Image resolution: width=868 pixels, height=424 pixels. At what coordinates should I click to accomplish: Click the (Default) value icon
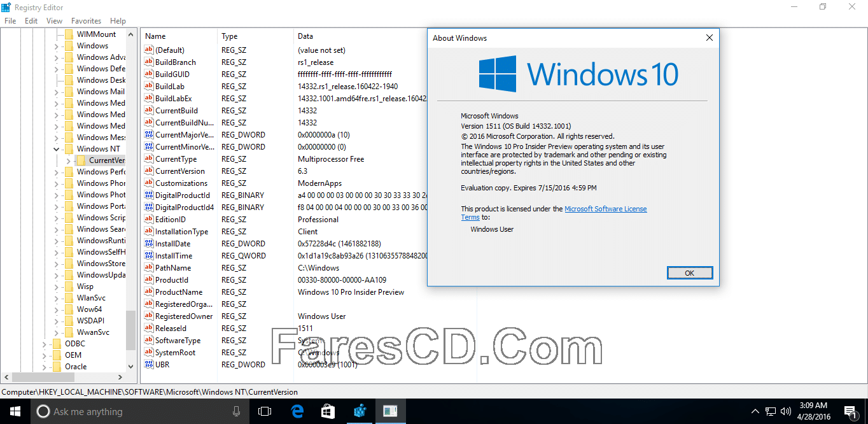[149, 50]
